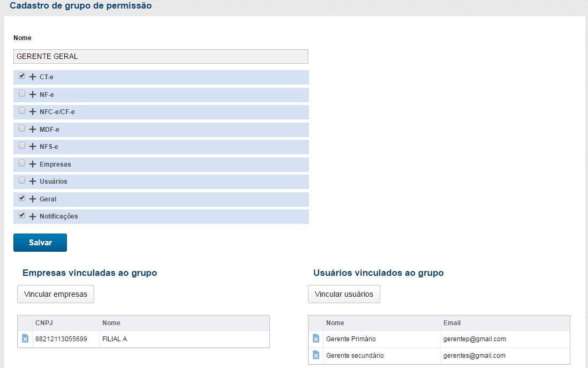Click Vincular empresas button

point(56,294)
